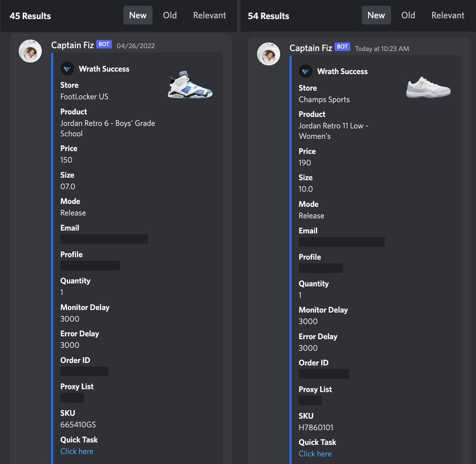Viewport: 476px width, 464px height.
Task: Click SKU value H7860101
Action: 316,428
